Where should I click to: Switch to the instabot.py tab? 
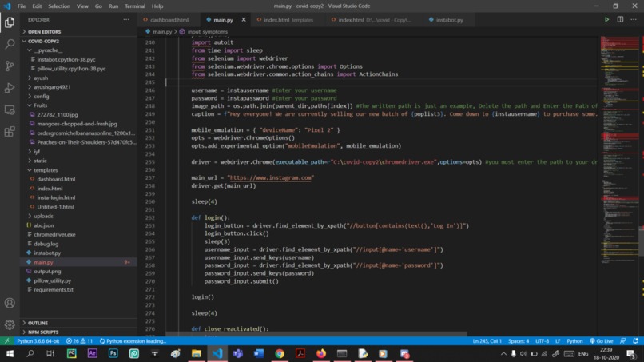449,20
